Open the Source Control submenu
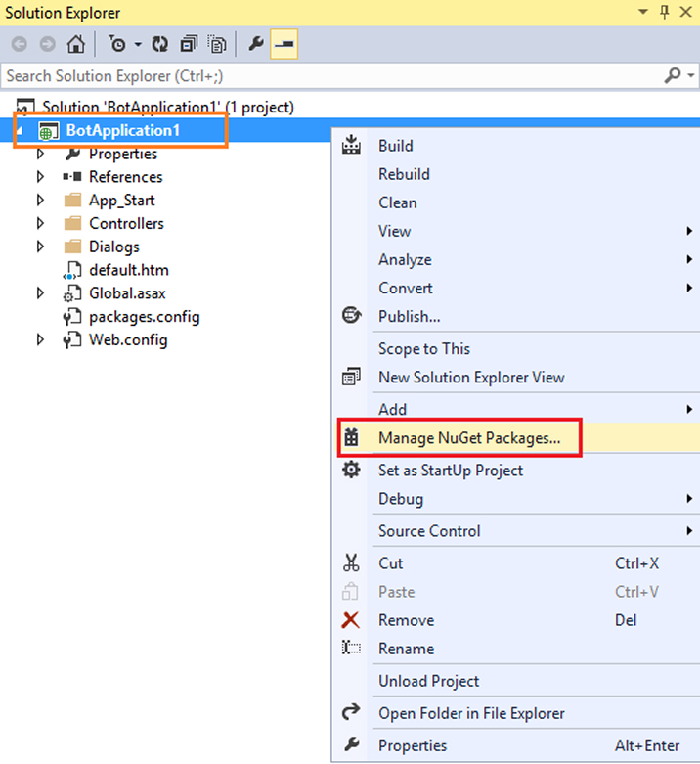Screen dimensions: 700x764 tap(516, 530)
